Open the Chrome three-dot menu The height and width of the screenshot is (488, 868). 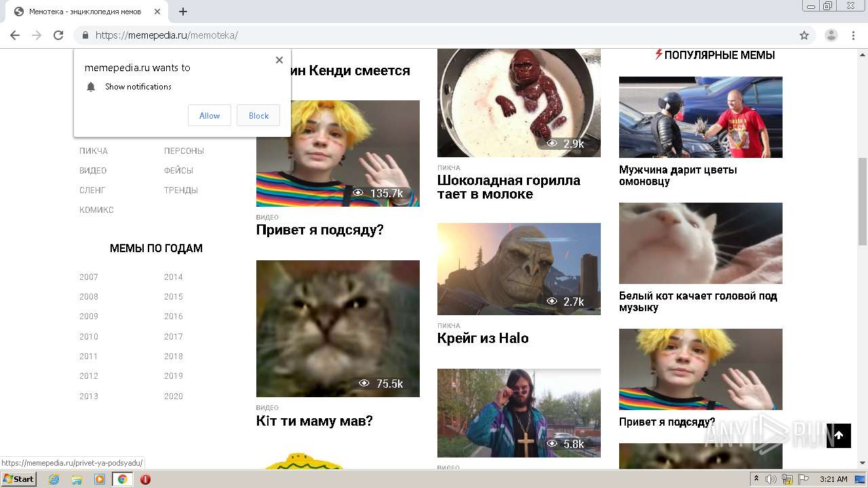(853, 35)
